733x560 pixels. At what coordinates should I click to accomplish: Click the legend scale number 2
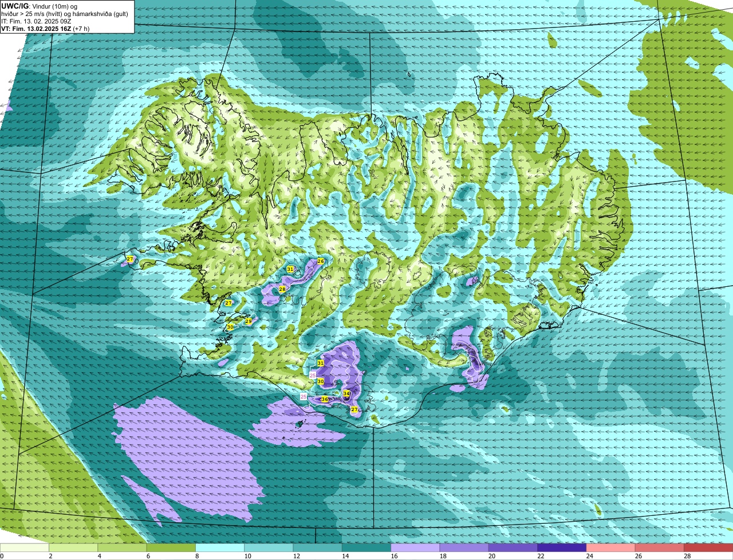[x=50, y=556]
